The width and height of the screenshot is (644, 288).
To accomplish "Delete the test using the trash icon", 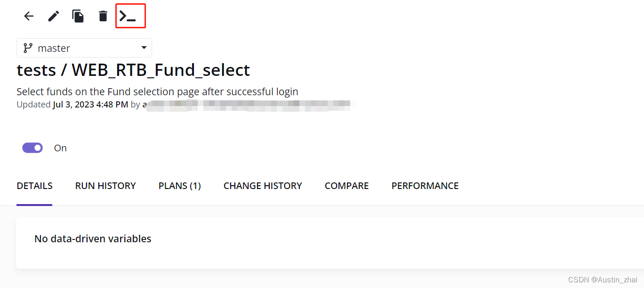I will (x=103, y=16).
